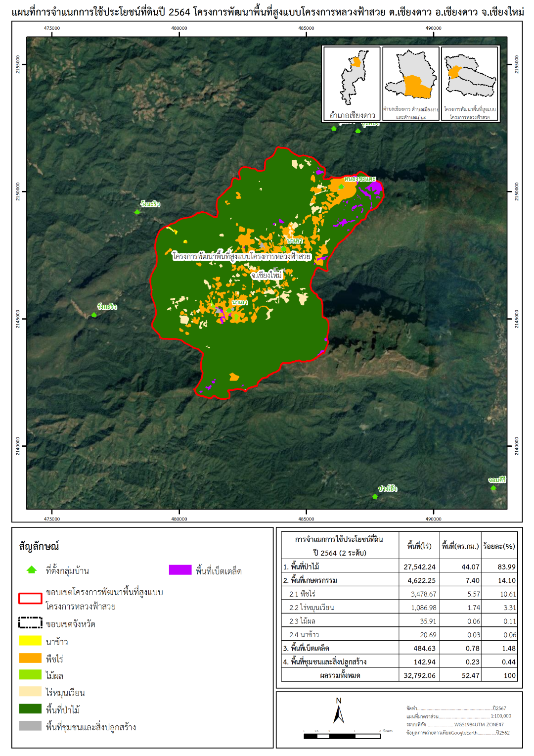Select the yellow นาข้าว legend swatch
Screen dimensions: 534x756
point(30,641)
